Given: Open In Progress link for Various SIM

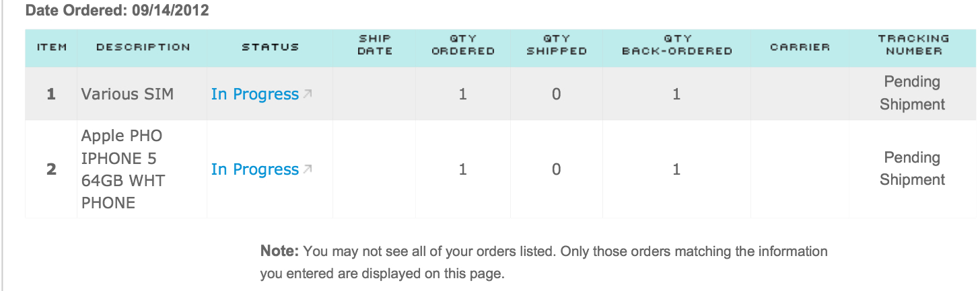Looking at the screenshot, I should pos(254,94).
